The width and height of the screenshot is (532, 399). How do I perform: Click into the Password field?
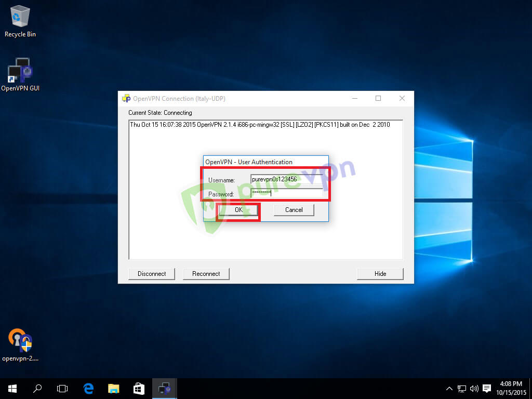click(286, 193)
